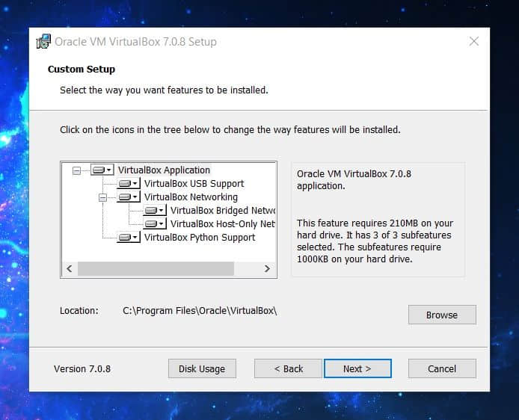Click the feature tree scrollbar right arrow
Viewport: 519px width, 420px height.
(x=267, y=268)
